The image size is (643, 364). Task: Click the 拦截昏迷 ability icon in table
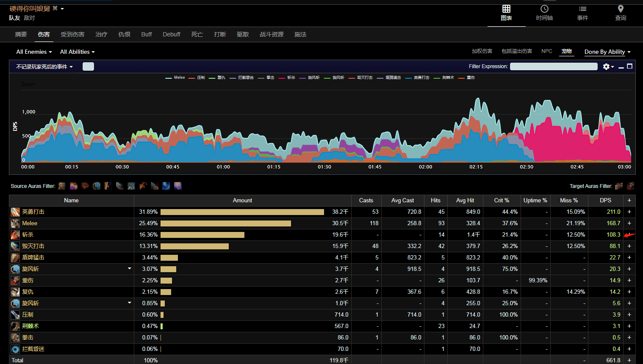tap(15, 349)
